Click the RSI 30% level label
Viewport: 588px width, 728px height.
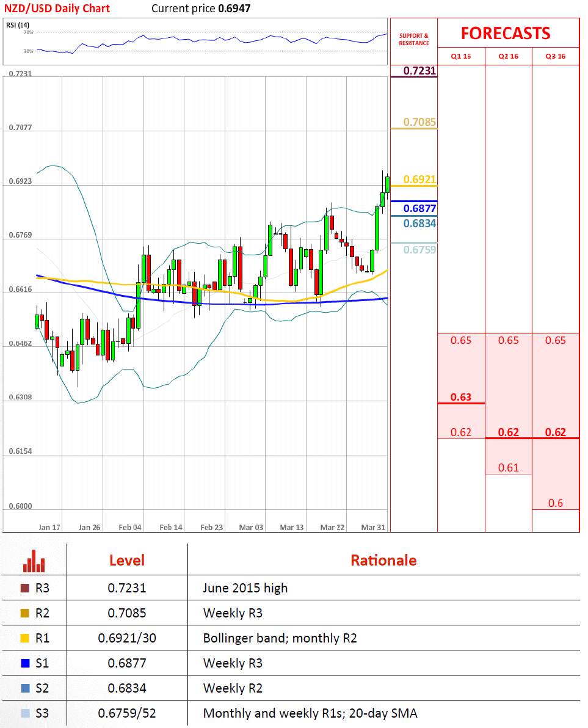(28, 51)
